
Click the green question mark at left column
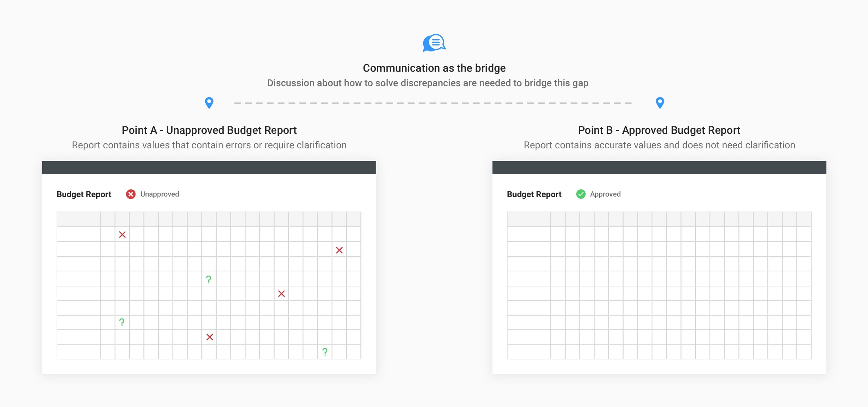122,323
